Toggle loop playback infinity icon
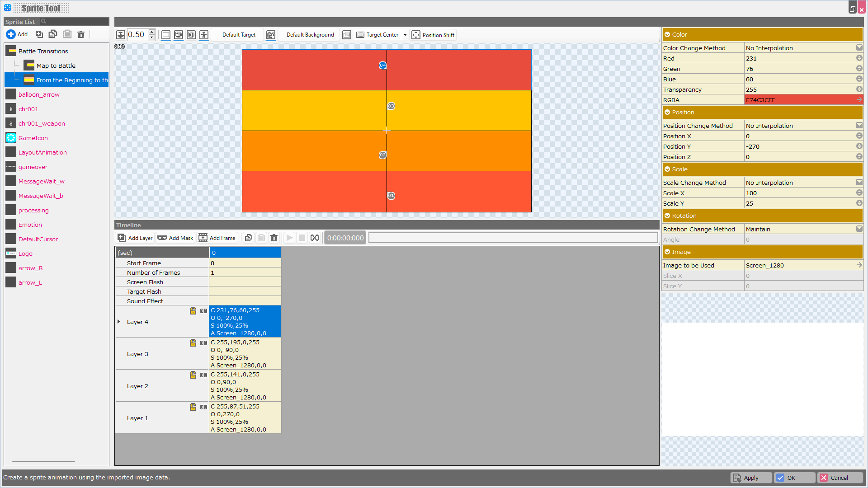 coord(315,238)
